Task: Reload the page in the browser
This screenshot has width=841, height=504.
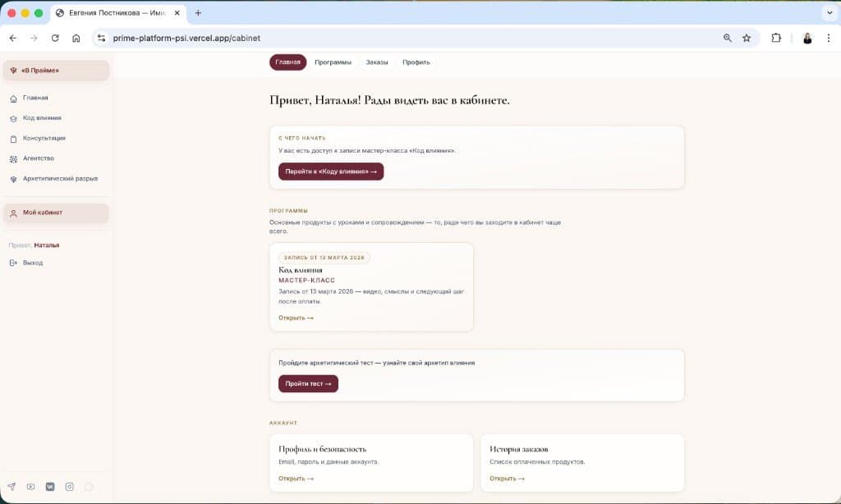Action: [55, 38]
